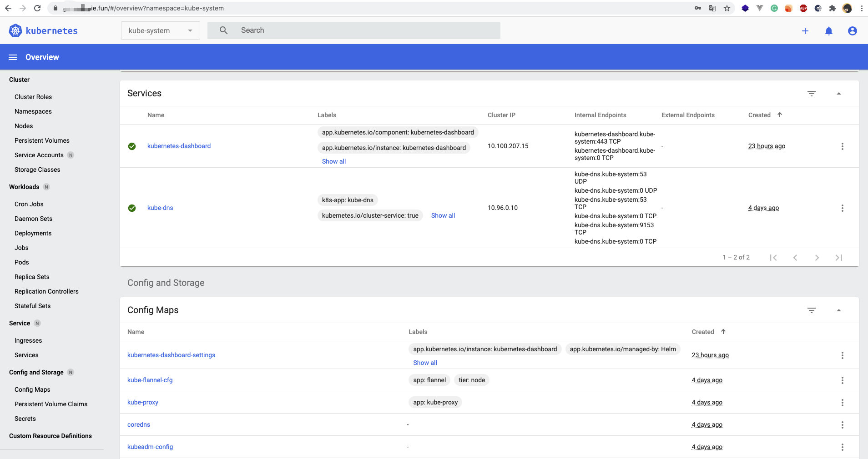The width and height of the screenshot is (868, 459).
Task: Open actions menu for kube-proxy config map
Action: (843, 403)
